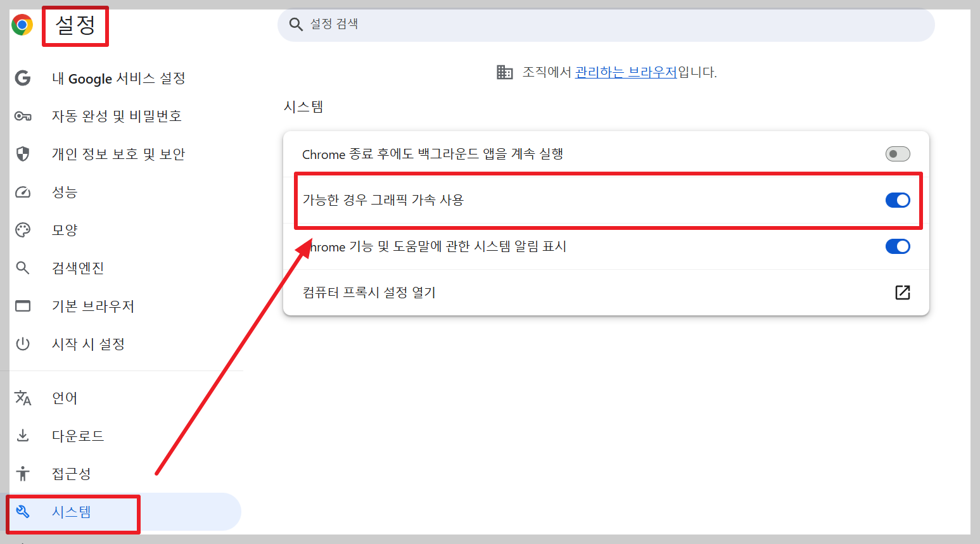Click the organization building icon

point(505,72)
